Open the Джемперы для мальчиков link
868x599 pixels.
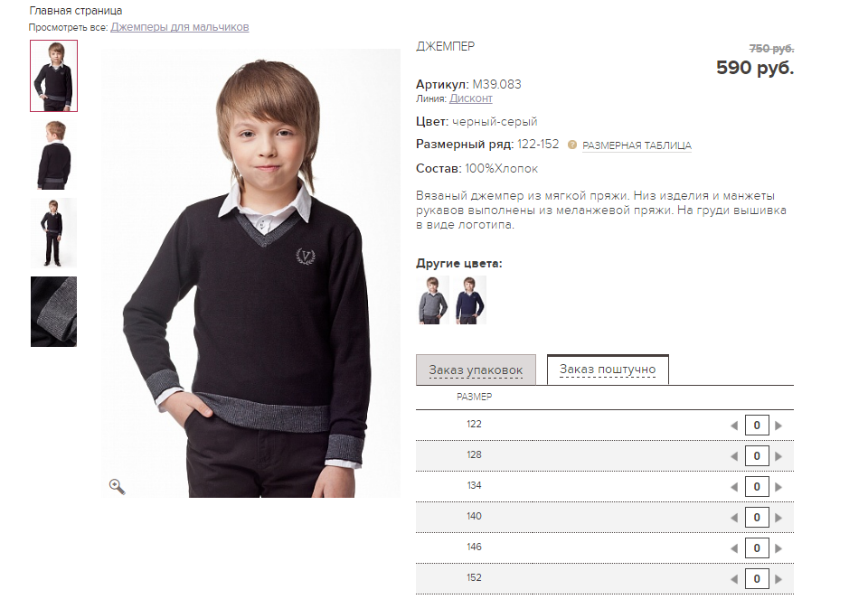point(179,26)
